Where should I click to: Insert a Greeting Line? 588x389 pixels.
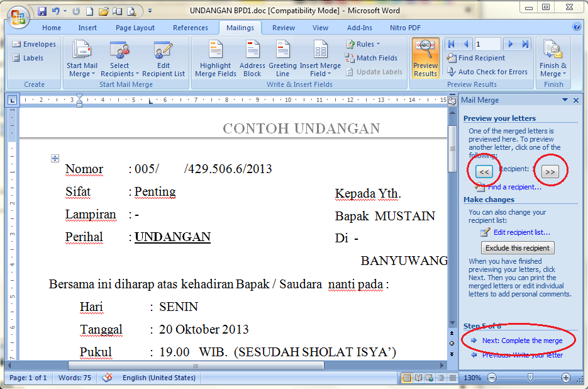pyautogui.click(x=282, y=58)
